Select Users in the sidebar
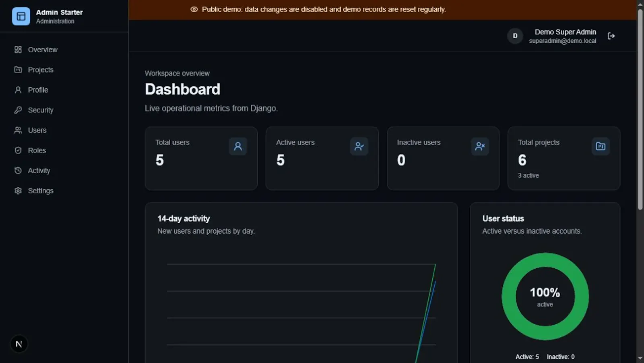 click(x=64, y=130)
